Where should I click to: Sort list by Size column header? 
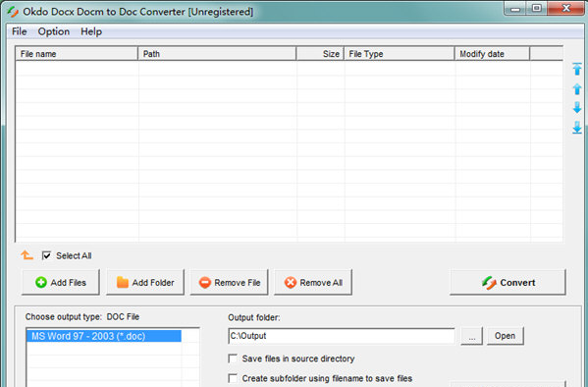[320, 54]
